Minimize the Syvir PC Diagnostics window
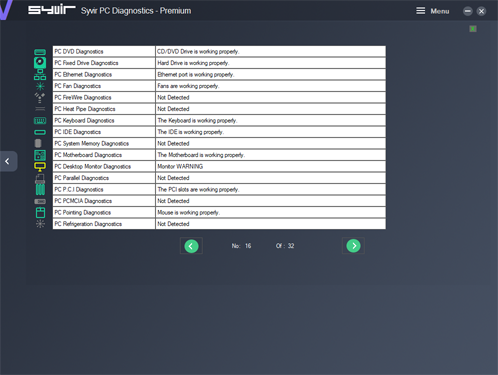Screen dimensions: 498x375 (468, 11)
